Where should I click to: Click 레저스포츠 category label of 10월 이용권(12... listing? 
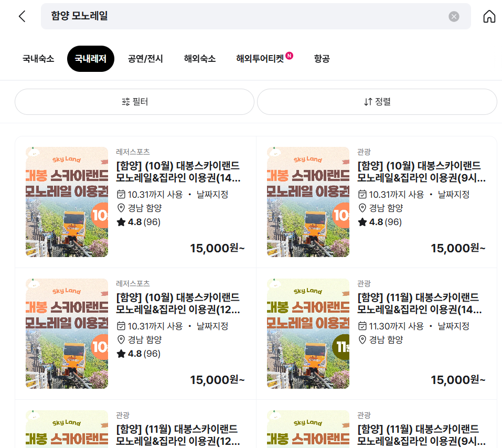click(x=133, y=283)
